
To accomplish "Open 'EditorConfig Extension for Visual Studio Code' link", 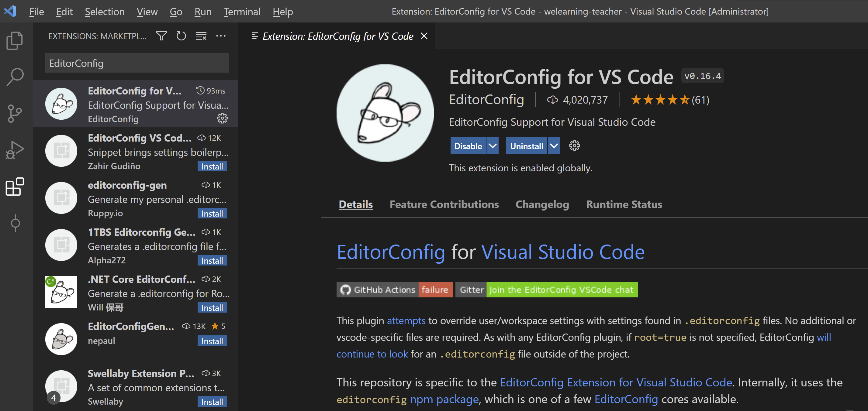I will [x=616, y=382].
